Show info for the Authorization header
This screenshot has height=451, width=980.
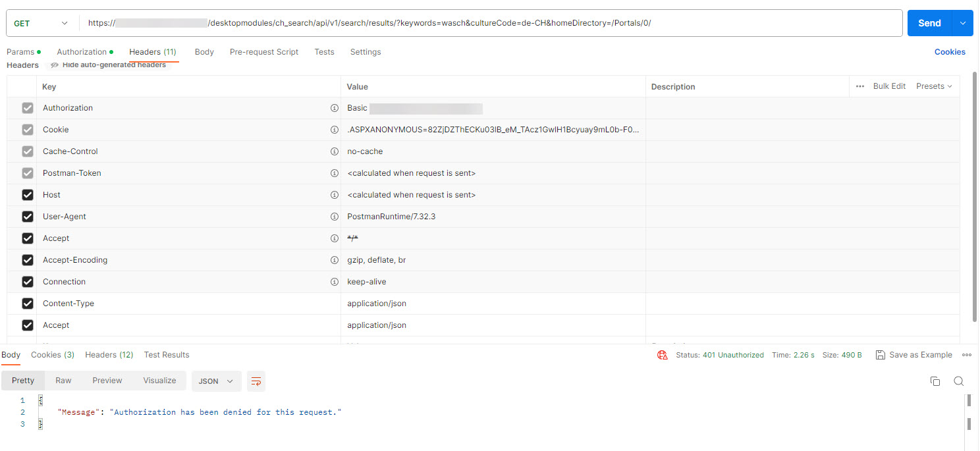334,108
